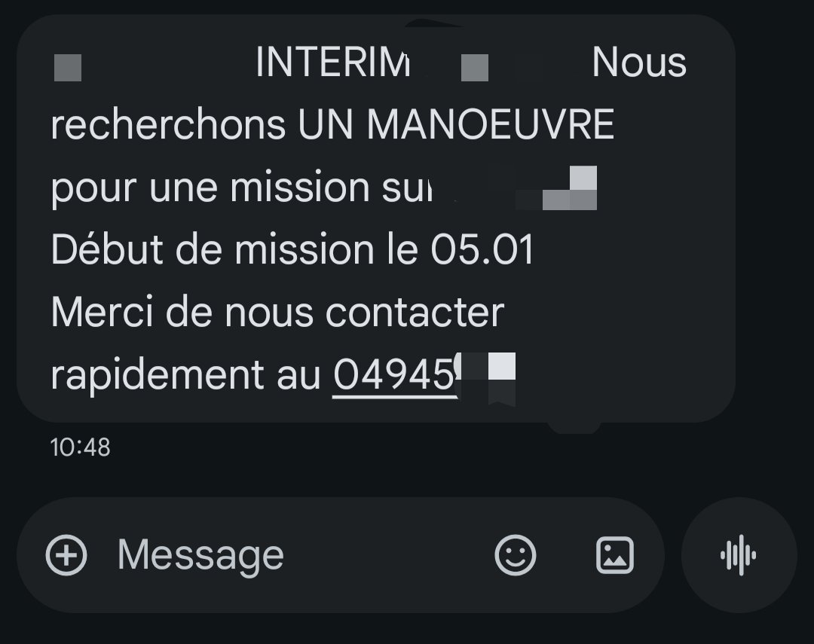This screenshot has width=814, height=644.
Task: Start a voice message recording
Action: (x=739, y=556)
